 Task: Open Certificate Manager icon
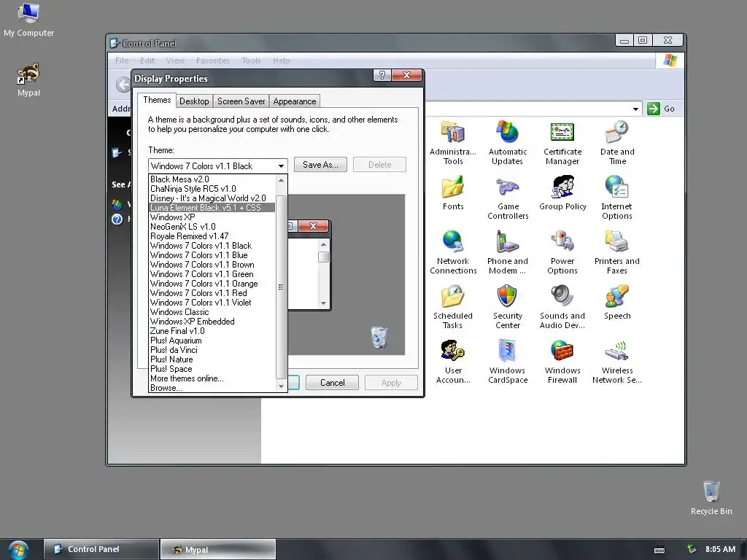[562, 133]
